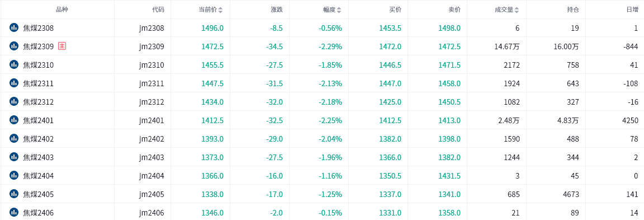
Task: Open chart icon for 焦煤2406
Action: click(x=14, y=212)
